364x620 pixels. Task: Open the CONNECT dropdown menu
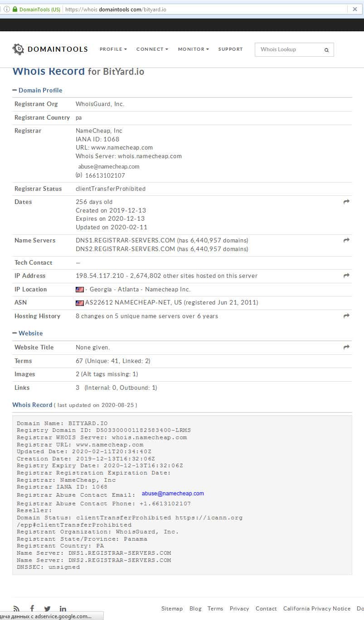[152, 49]
